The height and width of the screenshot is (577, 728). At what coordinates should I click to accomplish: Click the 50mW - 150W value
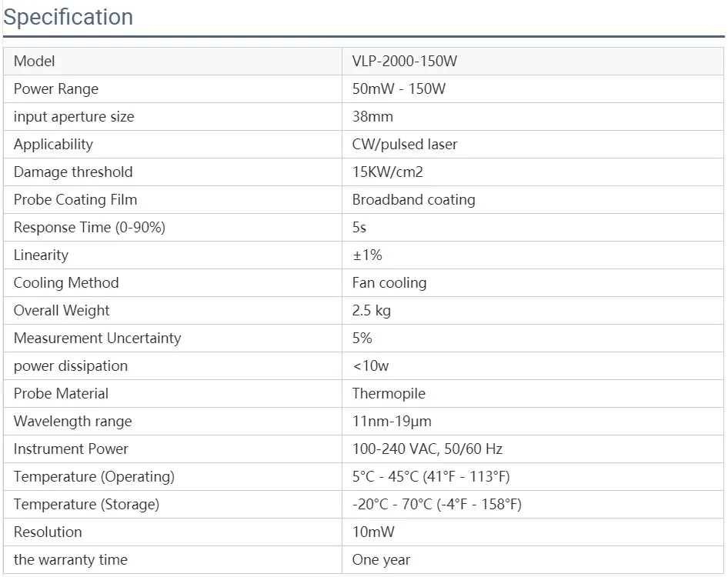coord(399,88)
